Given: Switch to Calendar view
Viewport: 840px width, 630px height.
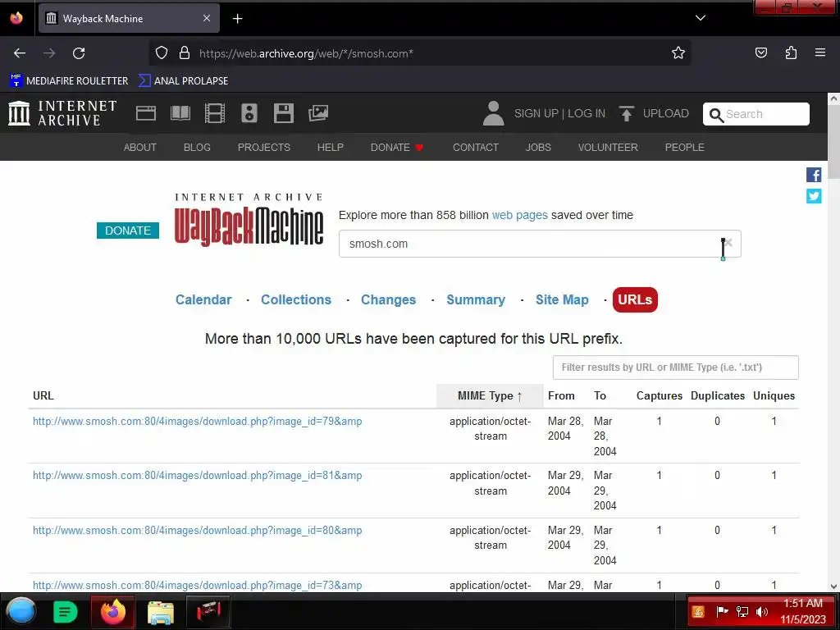Looking at the screenshot, I should point(203,299).
